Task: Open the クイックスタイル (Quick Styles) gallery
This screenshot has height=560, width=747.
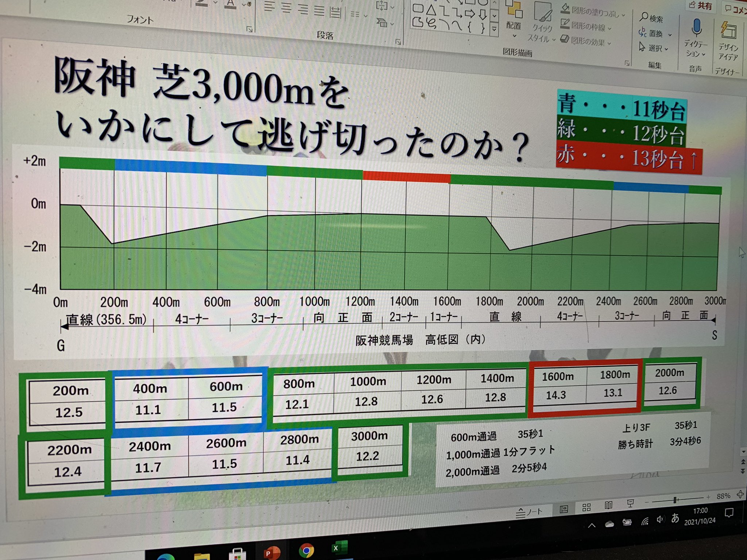Action: tap(542, 23)
